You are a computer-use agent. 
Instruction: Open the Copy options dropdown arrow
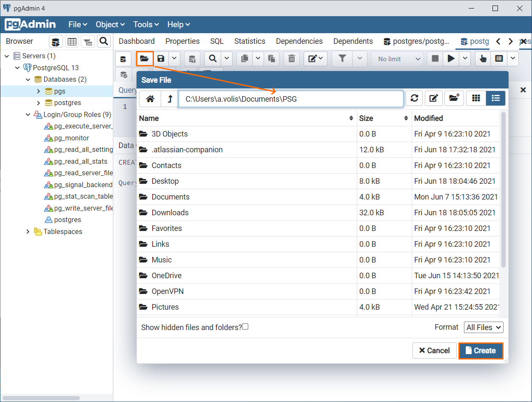(x=258, y=59)
